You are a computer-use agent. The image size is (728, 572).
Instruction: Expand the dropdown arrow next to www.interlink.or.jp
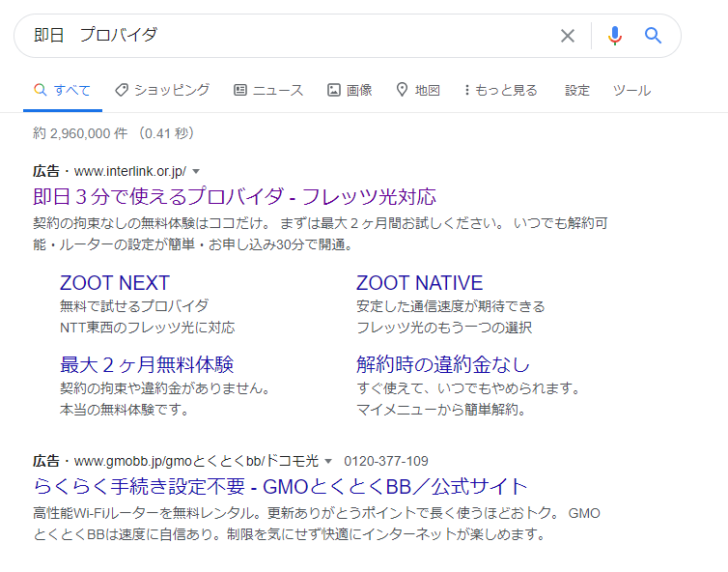point(196,171)
